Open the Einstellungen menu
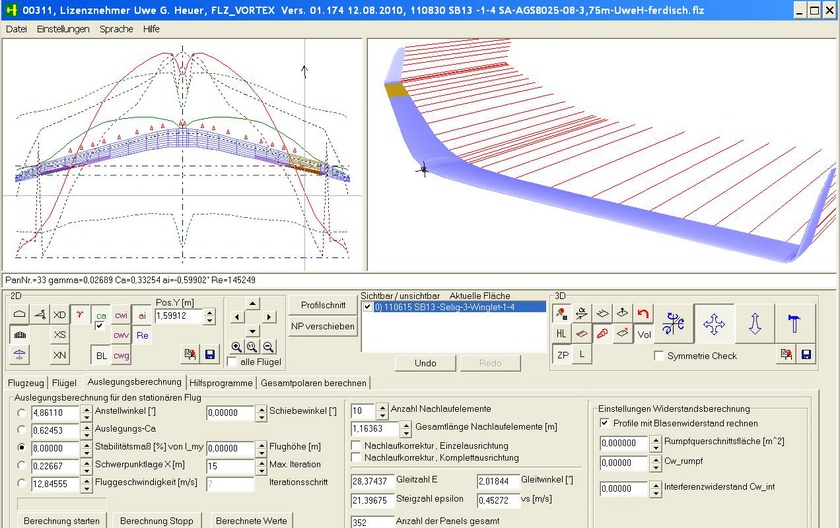Viewport: 840px width, 528px height. (x=63, y=29)
